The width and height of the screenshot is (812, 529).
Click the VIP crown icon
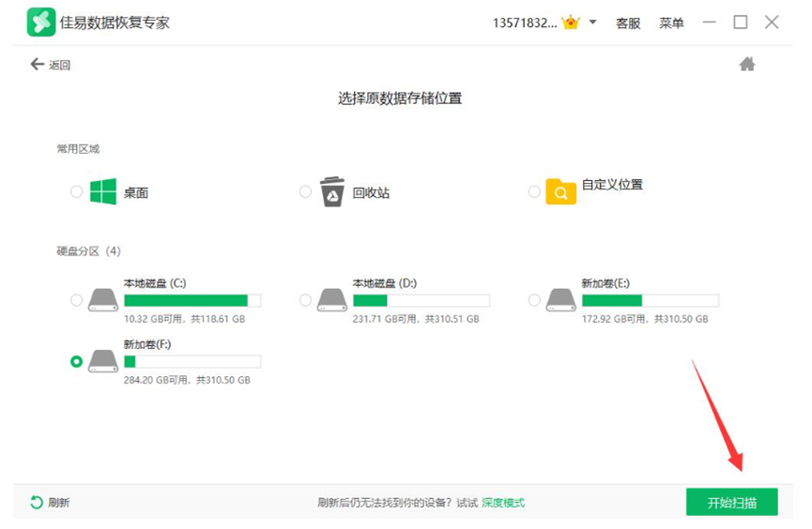click(570, 23)
